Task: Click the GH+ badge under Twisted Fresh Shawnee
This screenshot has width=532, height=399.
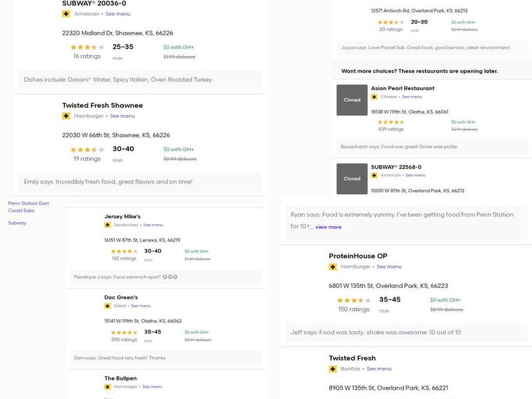Action: pos(66,116)
